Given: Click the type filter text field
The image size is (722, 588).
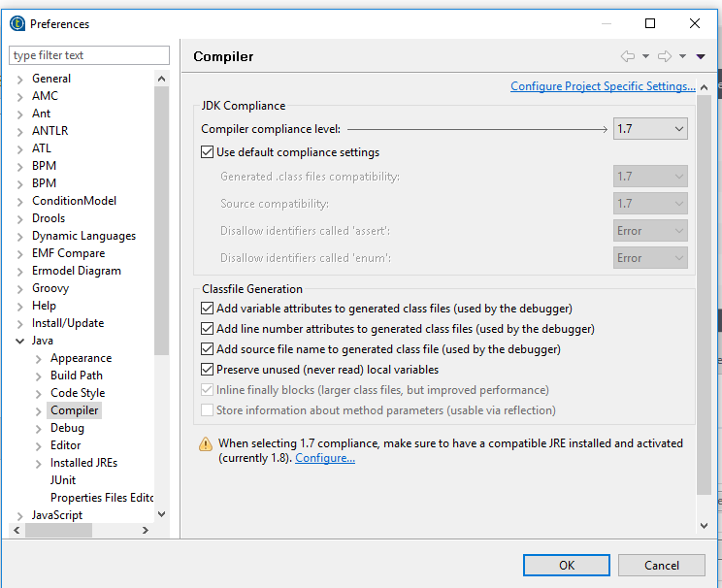Looking at the screenshot, I should 89,55.
